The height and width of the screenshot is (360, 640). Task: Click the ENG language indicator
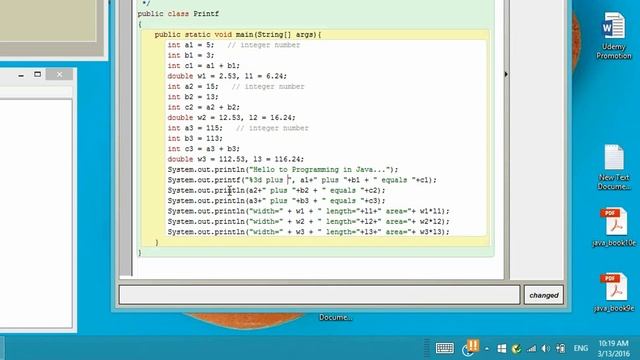click(x=580, y=348)
